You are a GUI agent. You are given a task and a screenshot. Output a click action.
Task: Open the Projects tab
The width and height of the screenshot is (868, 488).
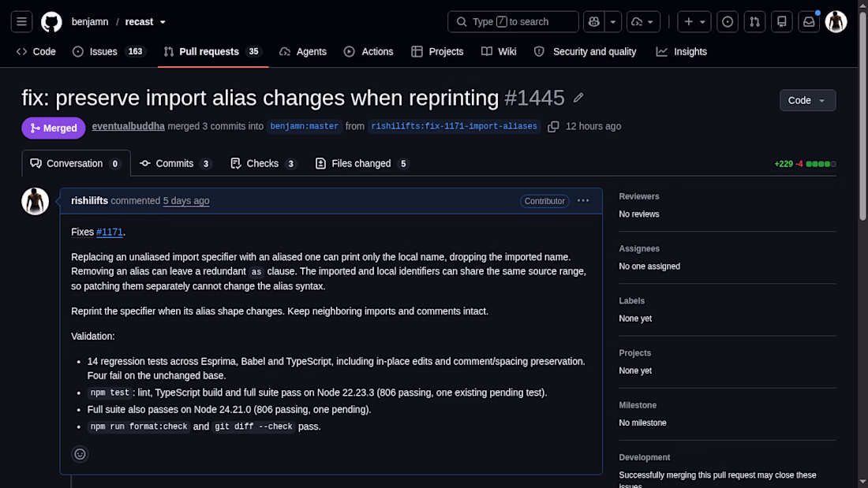tap(437, 51)
